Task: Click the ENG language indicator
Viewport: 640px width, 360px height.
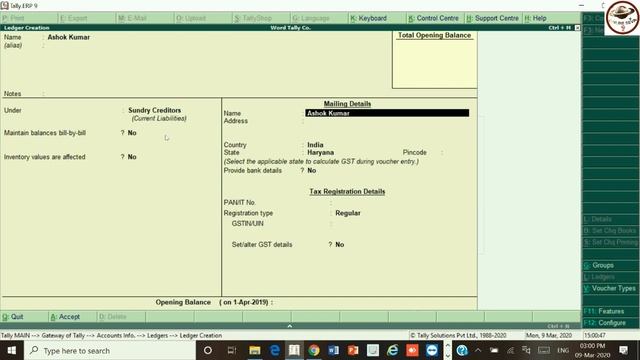Action: (x=563, y=350)
